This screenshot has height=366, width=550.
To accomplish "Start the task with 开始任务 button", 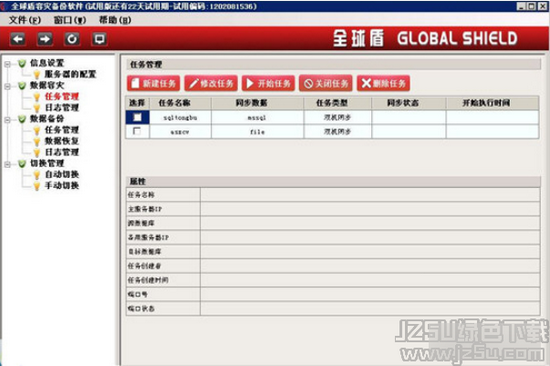I will click(x=268, y=84).
